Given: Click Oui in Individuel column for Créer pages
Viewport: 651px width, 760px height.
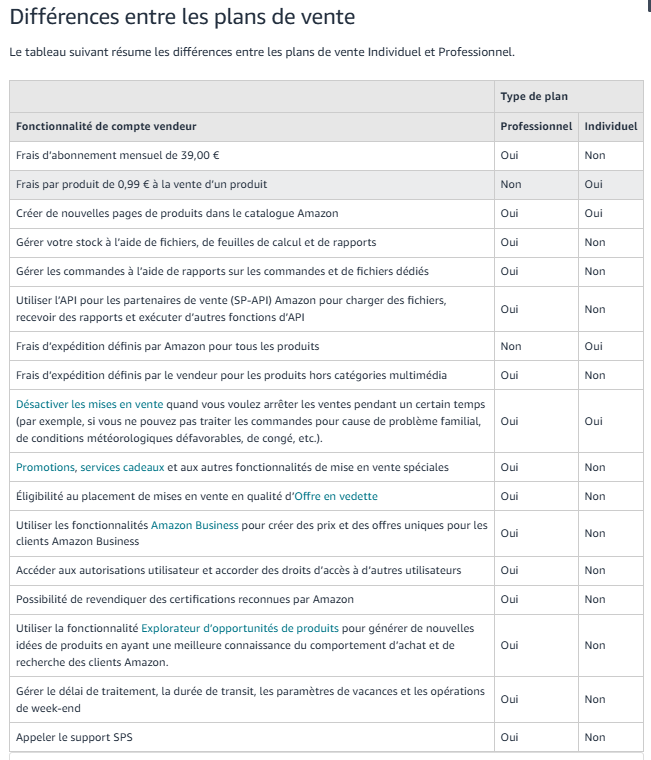Looking at the screenshot, I should pyautogui.click(x=593, y=214).
